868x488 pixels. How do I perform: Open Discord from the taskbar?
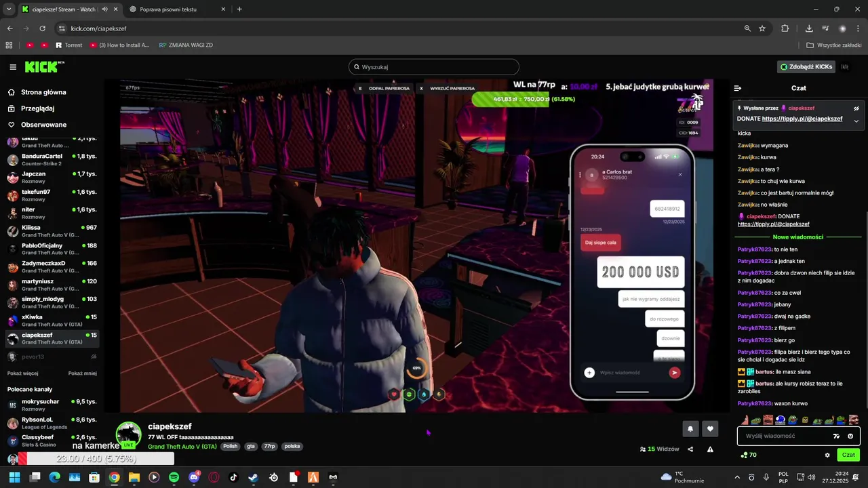point(194,477)
